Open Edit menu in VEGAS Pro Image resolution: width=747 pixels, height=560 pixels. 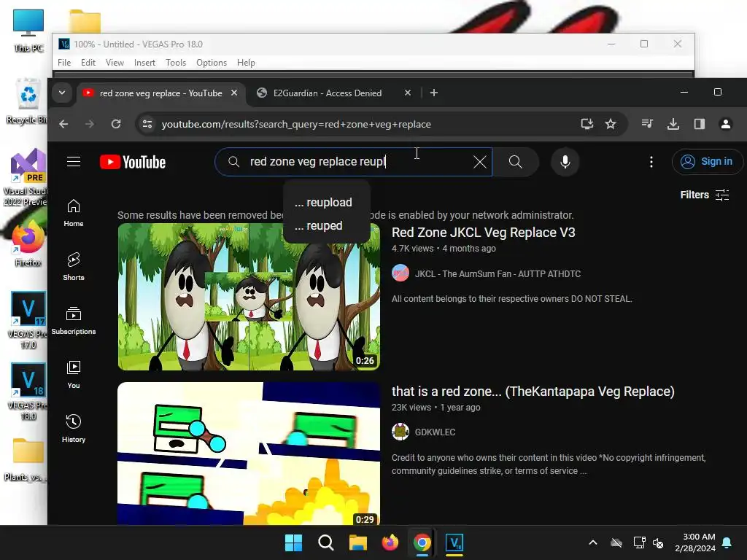tap(88, 63)
